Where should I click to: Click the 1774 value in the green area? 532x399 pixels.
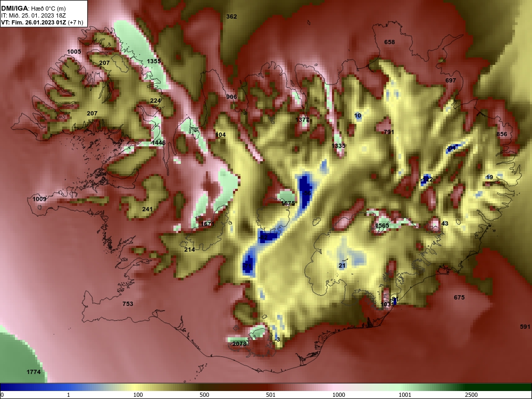(x=34, y=372)
